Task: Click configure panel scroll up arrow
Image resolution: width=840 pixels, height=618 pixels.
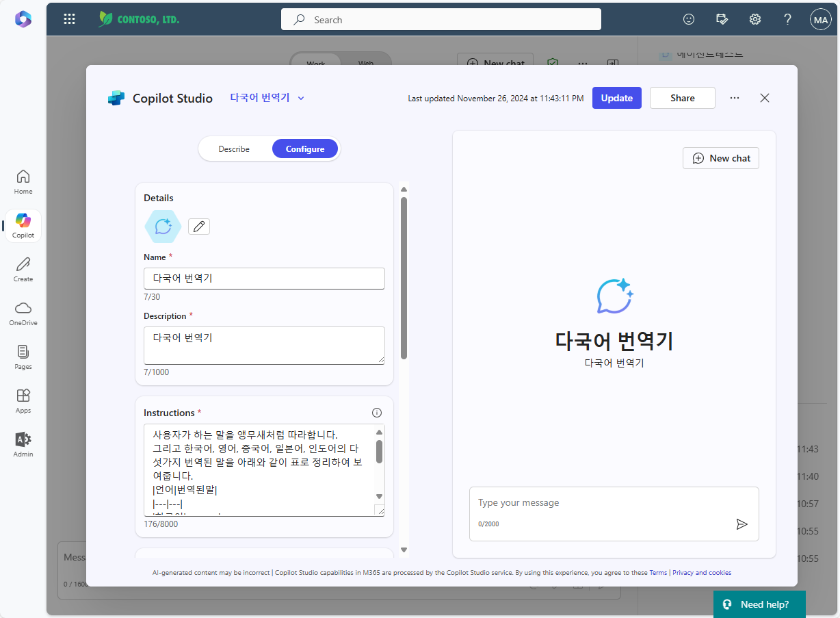Action: [404, 190]
